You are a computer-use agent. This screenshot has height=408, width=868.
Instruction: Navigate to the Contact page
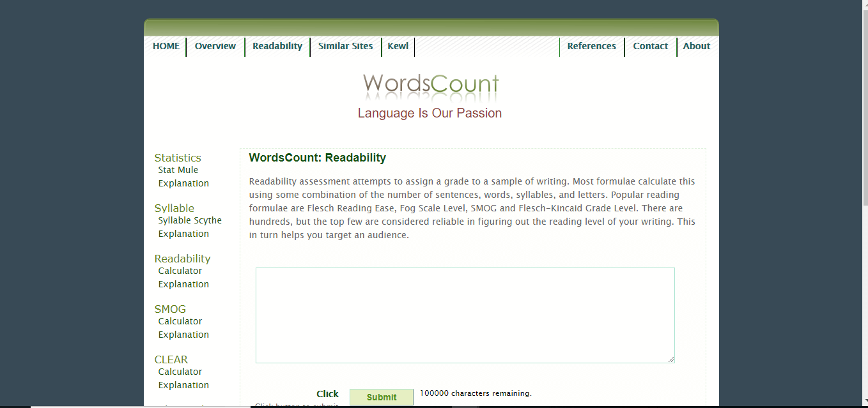650,46
